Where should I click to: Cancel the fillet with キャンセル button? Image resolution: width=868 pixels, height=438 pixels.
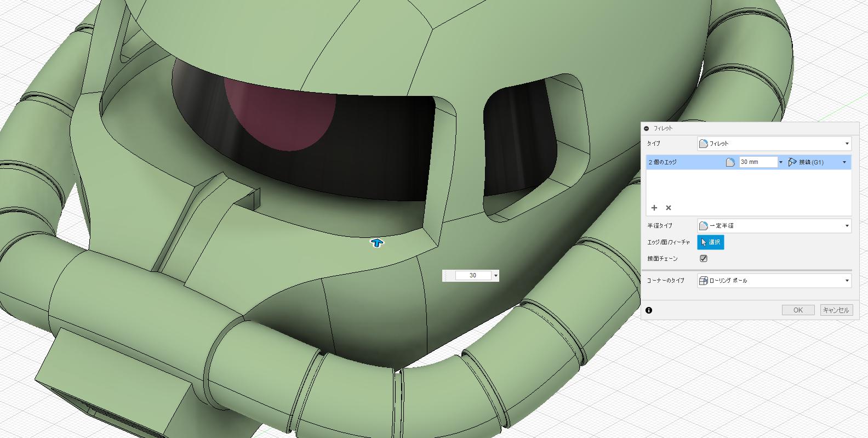[836, 310]
